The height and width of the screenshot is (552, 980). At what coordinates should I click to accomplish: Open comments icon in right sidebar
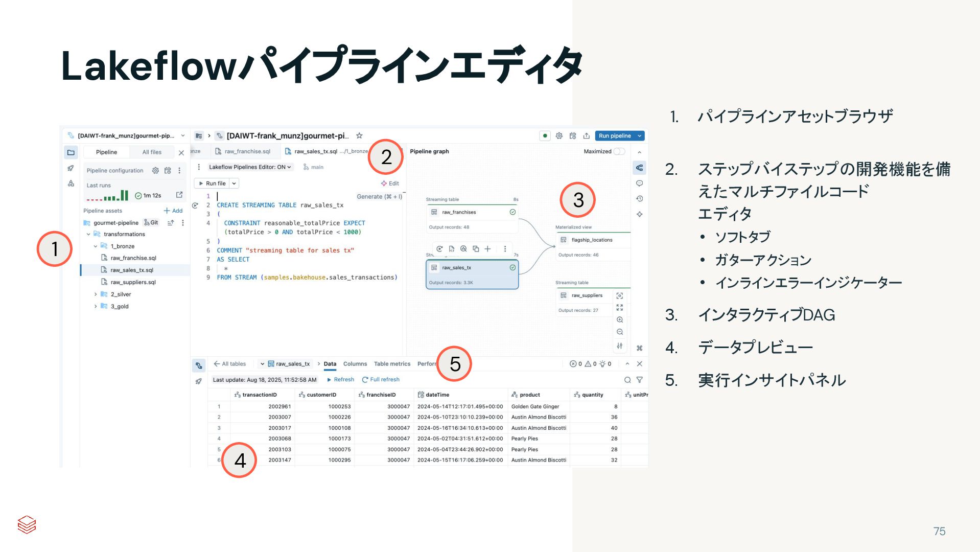pos(639,183)
